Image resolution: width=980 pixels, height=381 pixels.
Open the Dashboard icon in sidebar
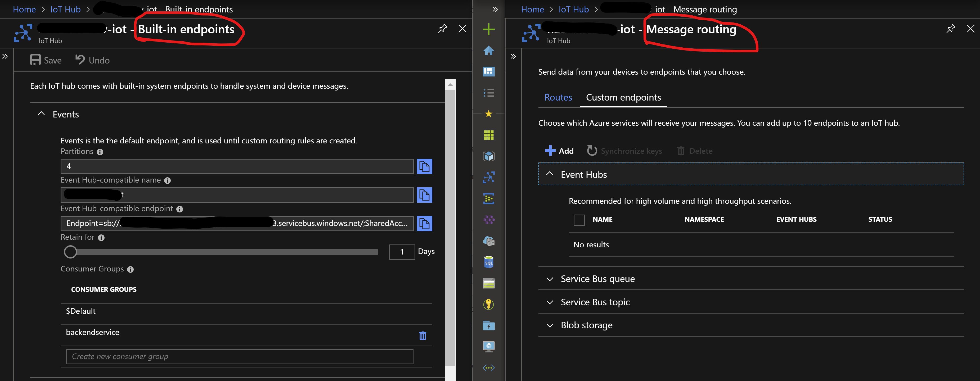pyautogui.click(x=488, y=71)
